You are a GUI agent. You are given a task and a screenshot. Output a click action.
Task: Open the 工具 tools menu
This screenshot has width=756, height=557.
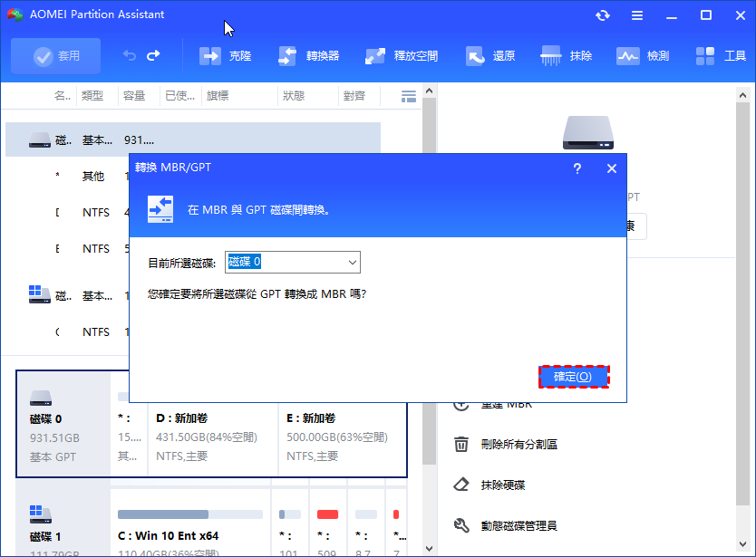pos(721,56)
